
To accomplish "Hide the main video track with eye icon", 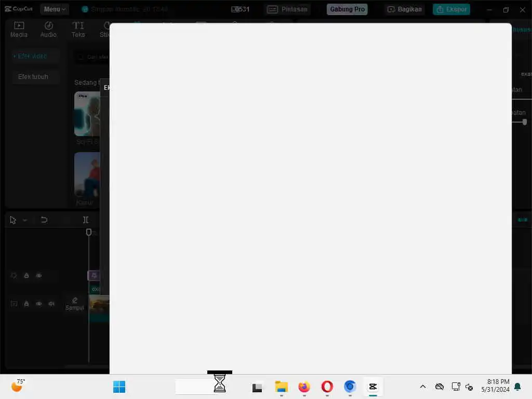I will click(38, 303).
